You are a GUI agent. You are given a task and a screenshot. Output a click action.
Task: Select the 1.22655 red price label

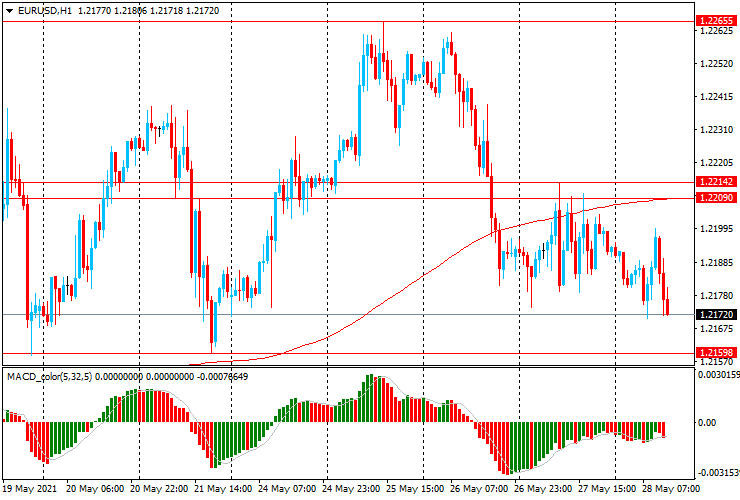pyautogui.click(x=716, y=20)
